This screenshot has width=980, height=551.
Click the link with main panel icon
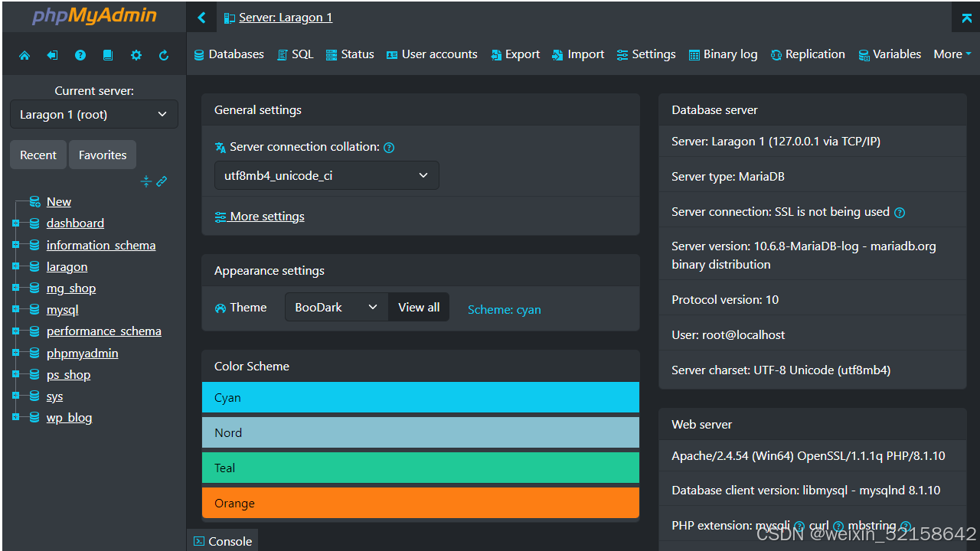pyautogui.click(x=162, y=181)
